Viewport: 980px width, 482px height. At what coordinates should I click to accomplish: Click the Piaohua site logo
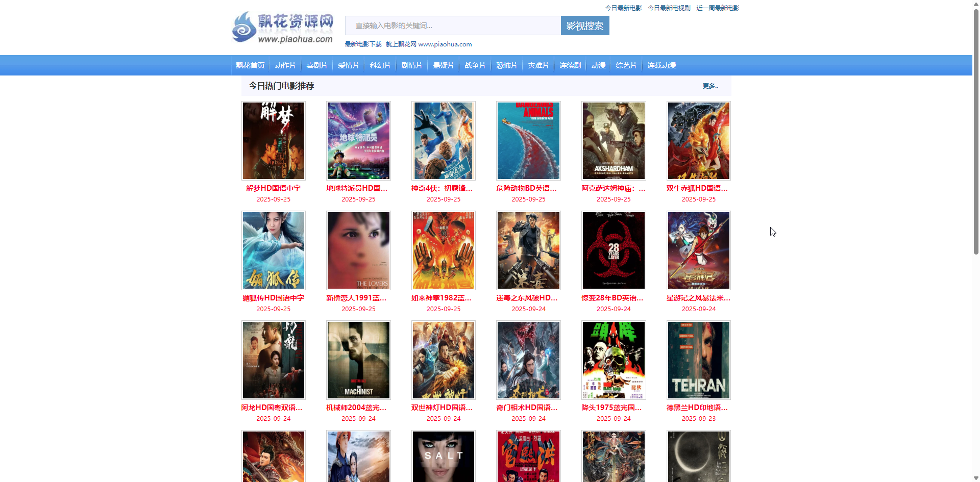click(x=283, y=28)
